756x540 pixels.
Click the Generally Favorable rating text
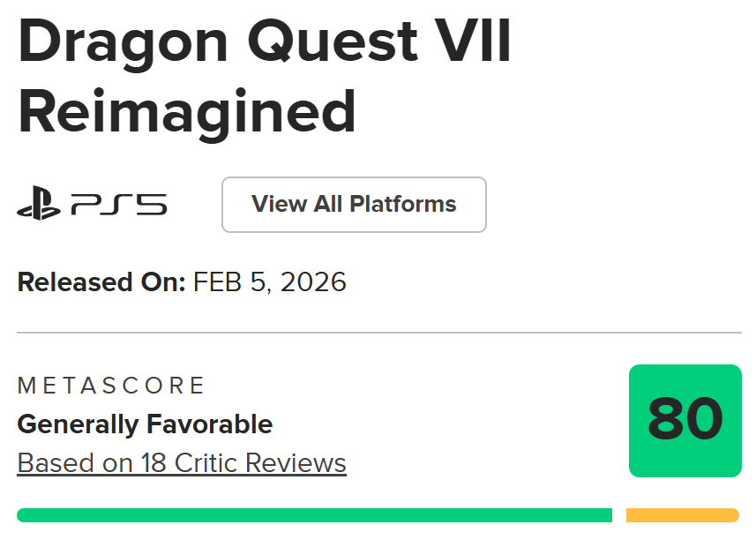(145, 424)
